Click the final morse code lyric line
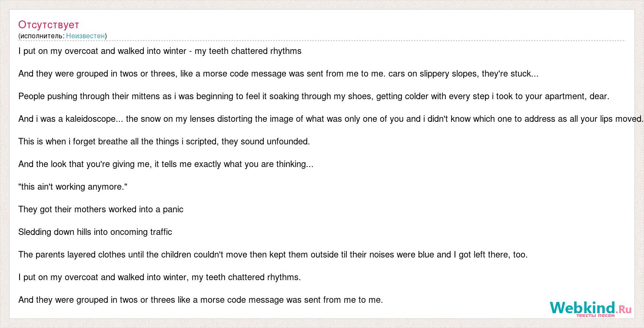644x328 pixels. coord(201,300)
